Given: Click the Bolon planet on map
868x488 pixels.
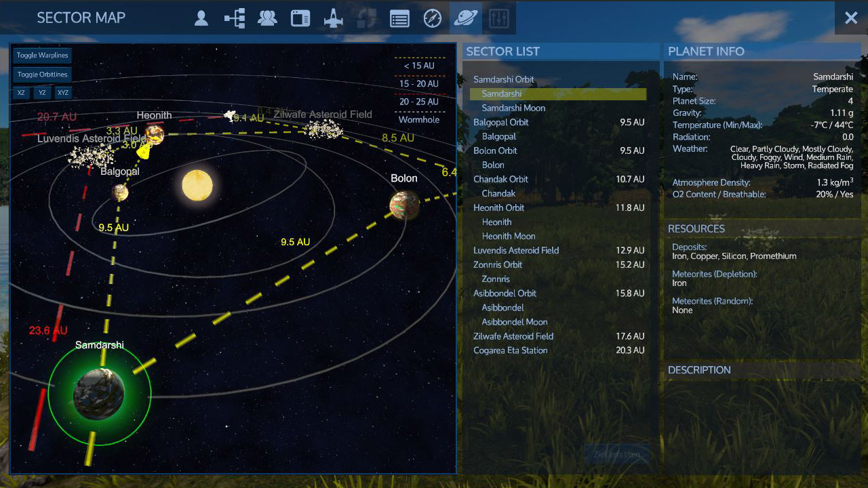Looking at the screenshot, I should tap(404, 205).
